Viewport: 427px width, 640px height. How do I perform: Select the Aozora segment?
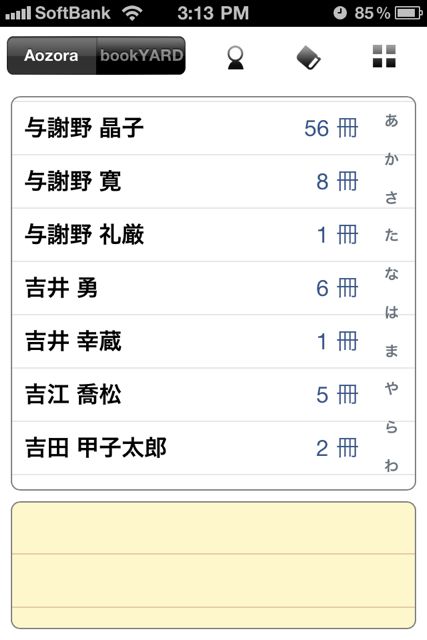tap(51, 56)
